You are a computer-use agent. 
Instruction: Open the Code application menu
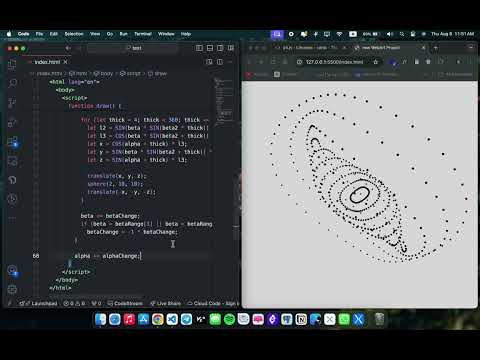pos(23,34)
